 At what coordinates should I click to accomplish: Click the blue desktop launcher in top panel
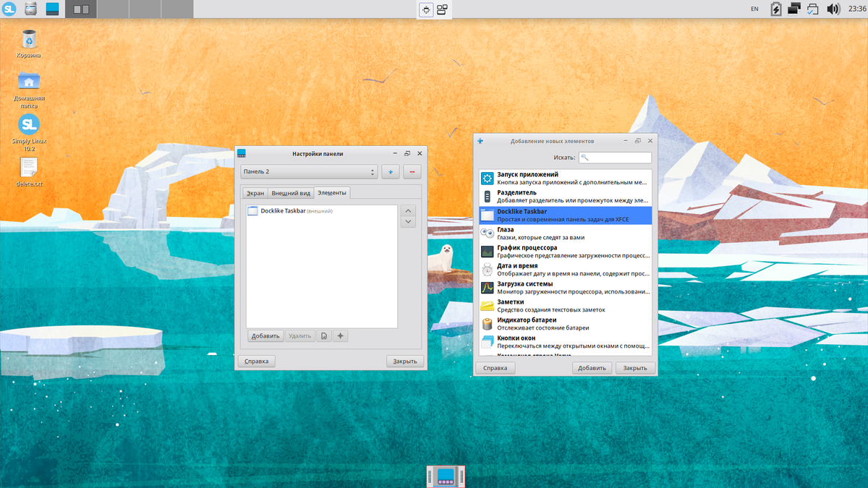pos(52,9)
